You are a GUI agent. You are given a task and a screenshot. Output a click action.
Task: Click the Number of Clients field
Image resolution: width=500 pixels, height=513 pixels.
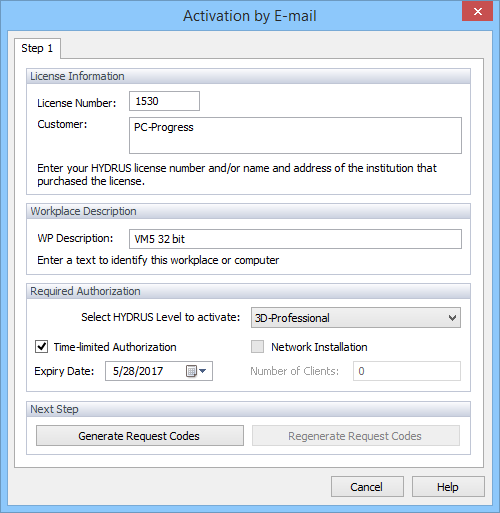(x=407, y=371)
